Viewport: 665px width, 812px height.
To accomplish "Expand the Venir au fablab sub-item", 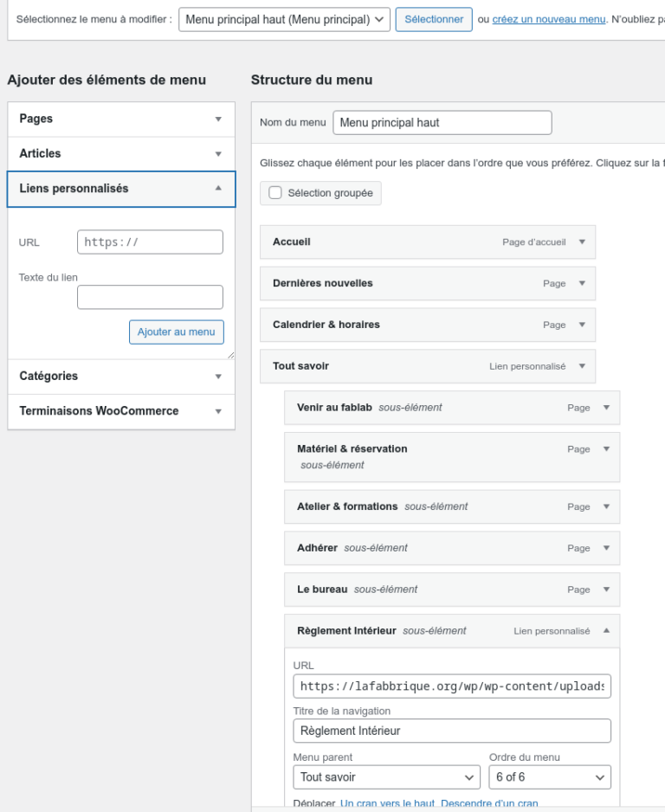I will pos(606,408).
